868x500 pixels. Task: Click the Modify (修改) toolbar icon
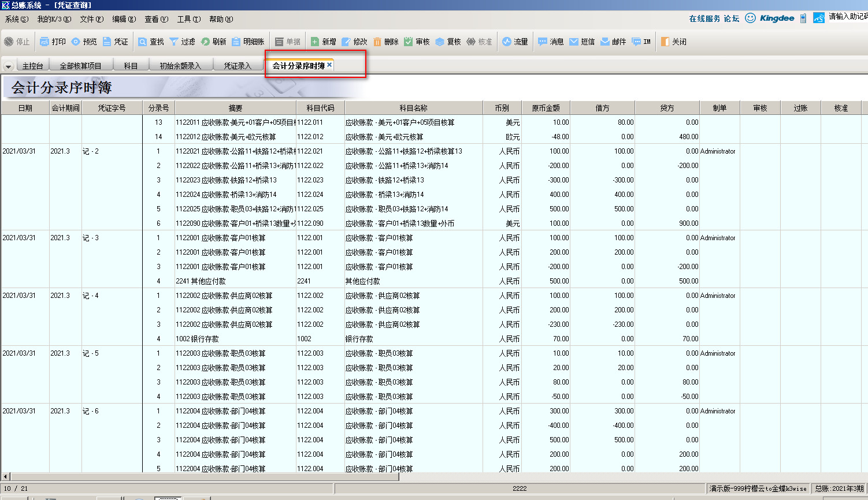[346, 42]
